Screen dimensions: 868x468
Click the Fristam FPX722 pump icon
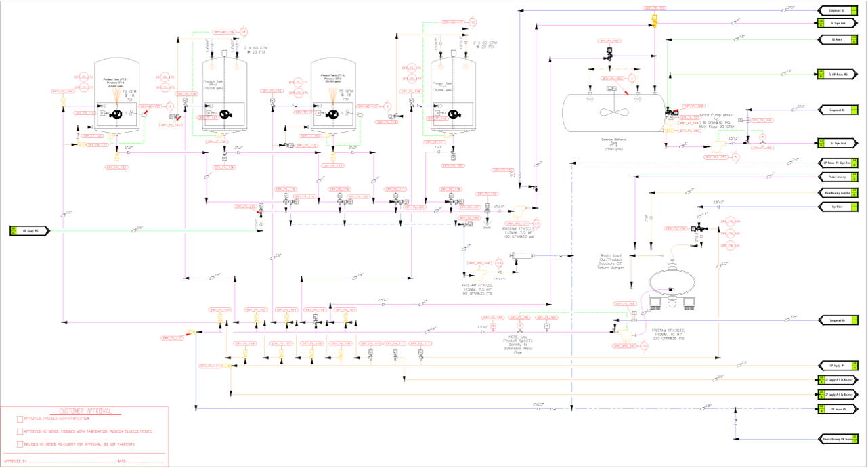pos(479,276)
